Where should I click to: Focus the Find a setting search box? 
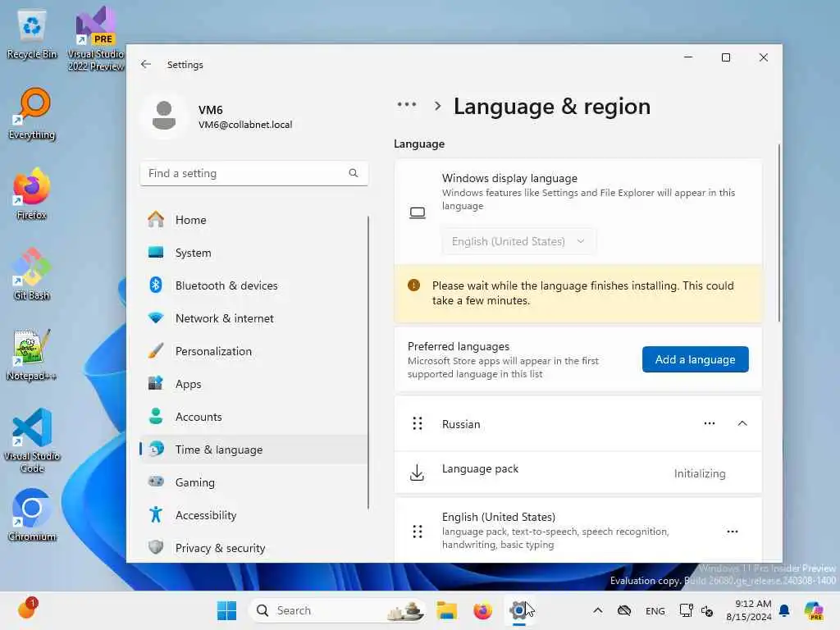253,173
